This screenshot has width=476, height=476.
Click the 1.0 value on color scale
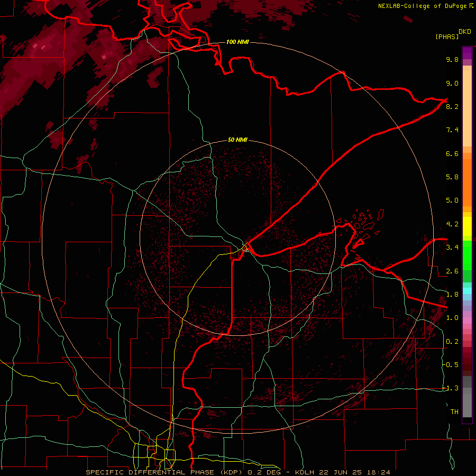pyautogui.click(x=452, y=318)
